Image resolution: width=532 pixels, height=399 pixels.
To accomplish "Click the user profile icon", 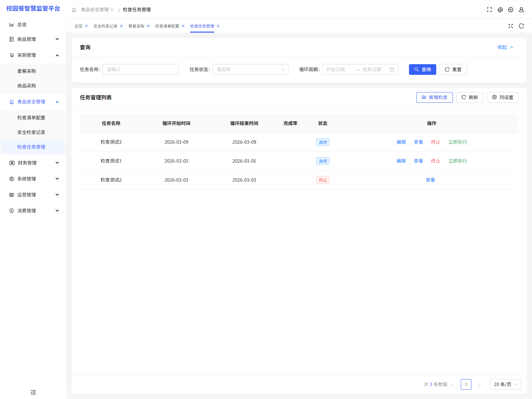I will pyautogui.click(x=521, y=10).
